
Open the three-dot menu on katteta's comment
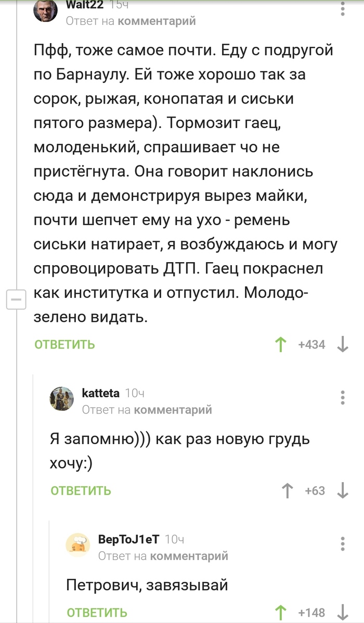click(342, 396)
